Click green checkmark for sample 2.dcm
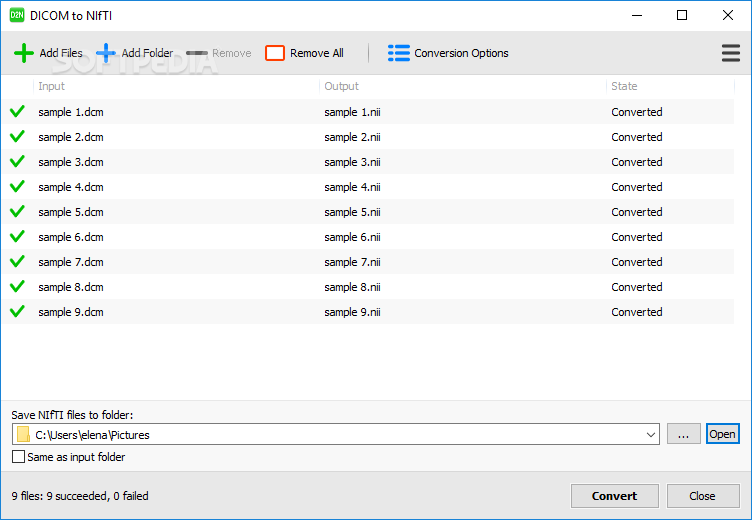This screenshot has width=752, height=520. 17,137
